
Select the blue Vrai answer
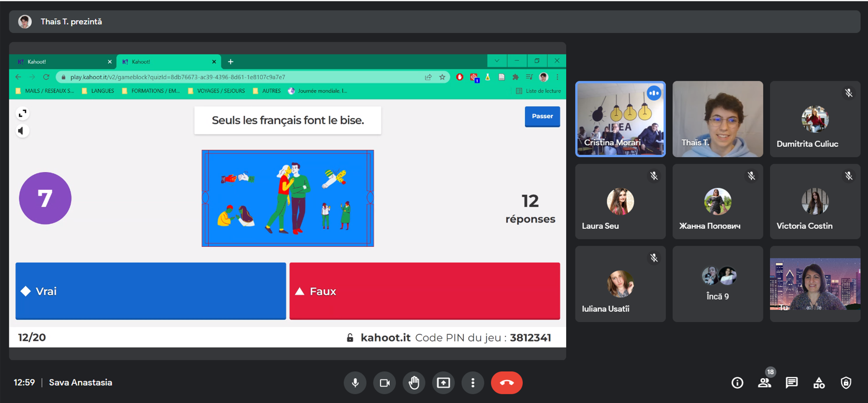[151, 291]
